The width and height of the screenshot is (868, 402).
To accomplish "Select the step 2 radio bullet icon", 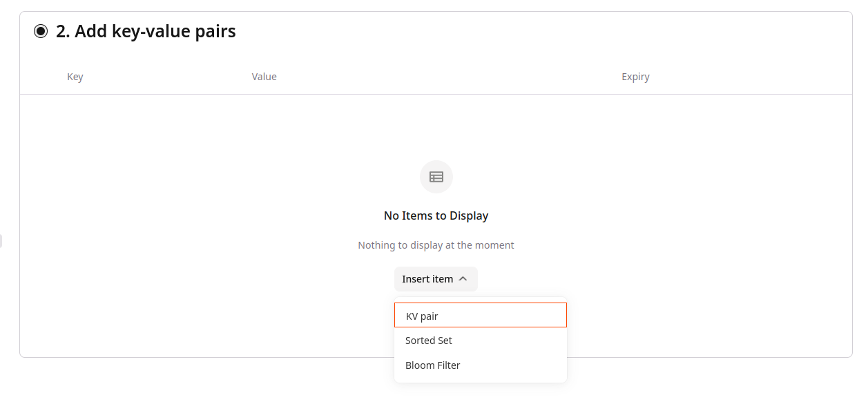I will (41, 31).
